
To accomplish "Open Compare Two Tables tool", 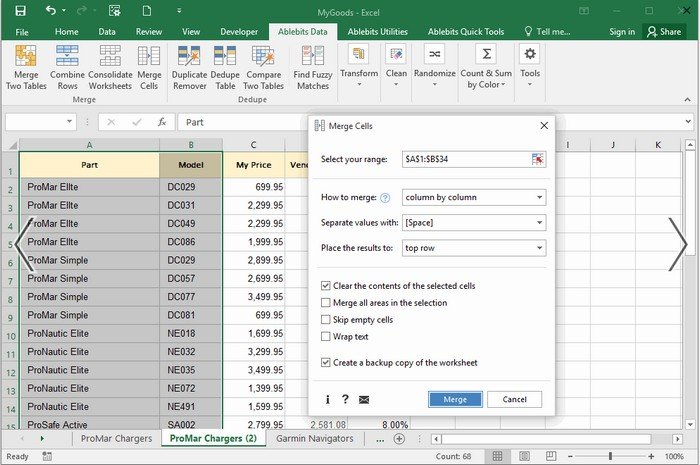I will coord(263,67).
